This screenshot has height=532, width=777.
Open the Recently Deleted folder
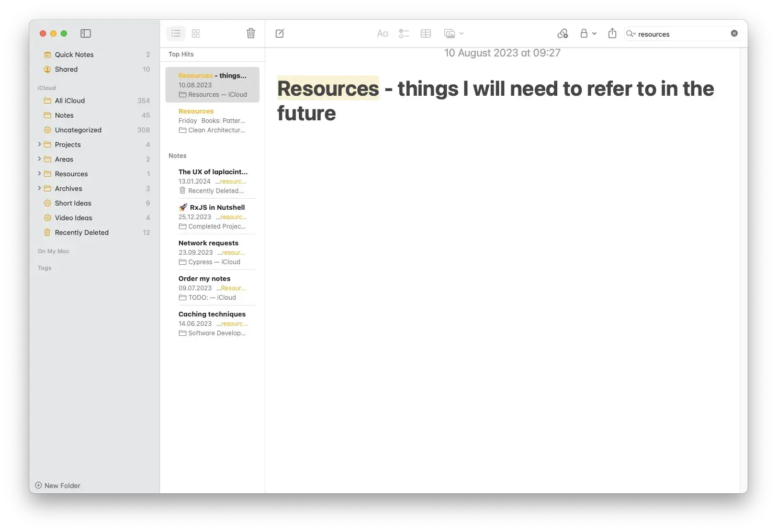point(82,232)
